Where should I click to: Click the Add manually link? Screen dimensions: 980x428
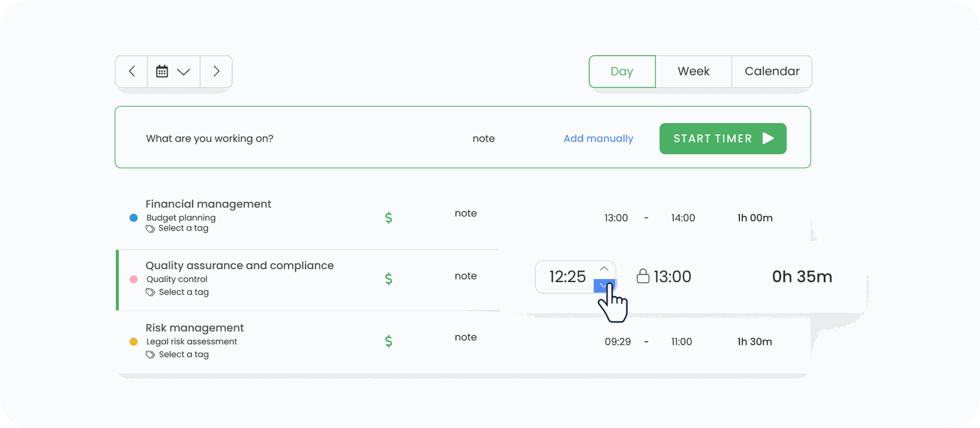tap(598, 139)
